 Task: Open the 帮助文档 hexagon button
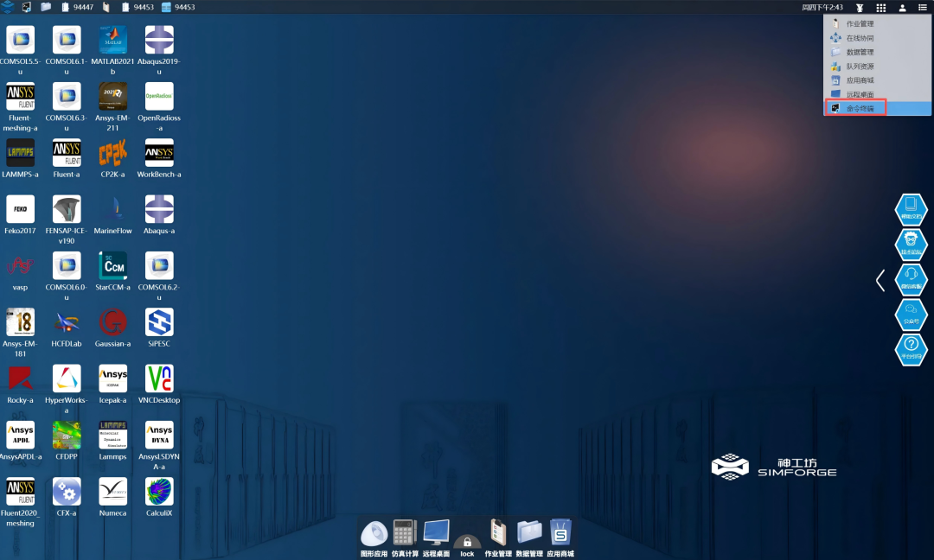coord(910,210)
